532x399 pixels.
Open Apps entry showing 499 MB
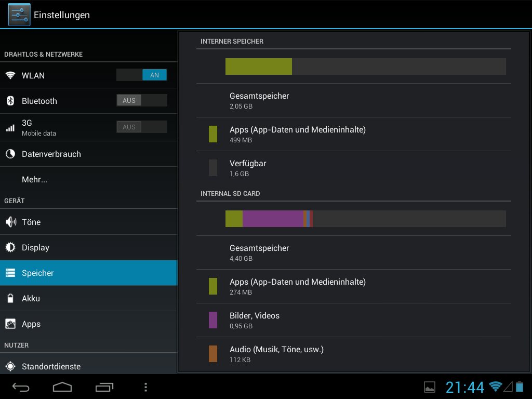353,134
